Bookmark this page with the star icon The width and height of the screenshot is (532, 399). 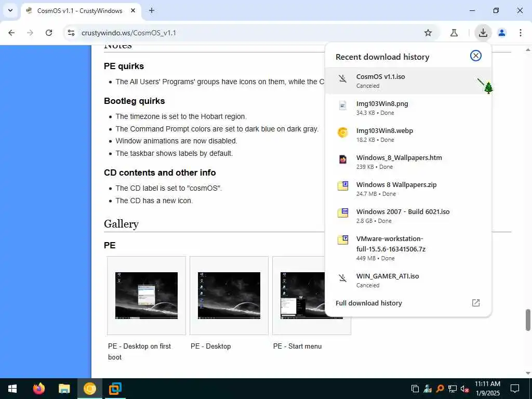[x=428, y=33]
